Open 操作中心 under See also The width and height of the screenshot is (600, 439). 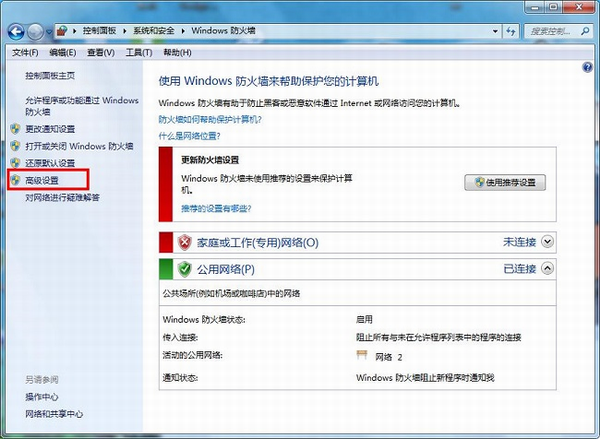(x=42, y=397)
